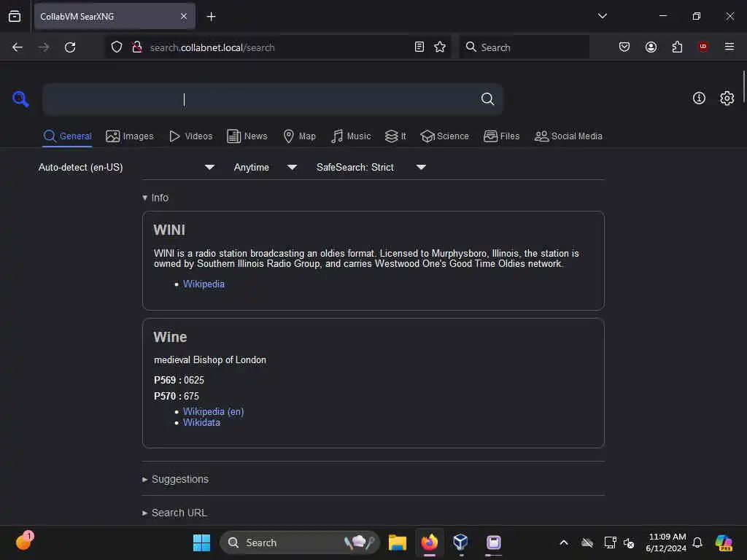Viewport: 747px width, 560px height.
Task: Click the Firefox taskbar icon
Action: (x=430, y=542)
